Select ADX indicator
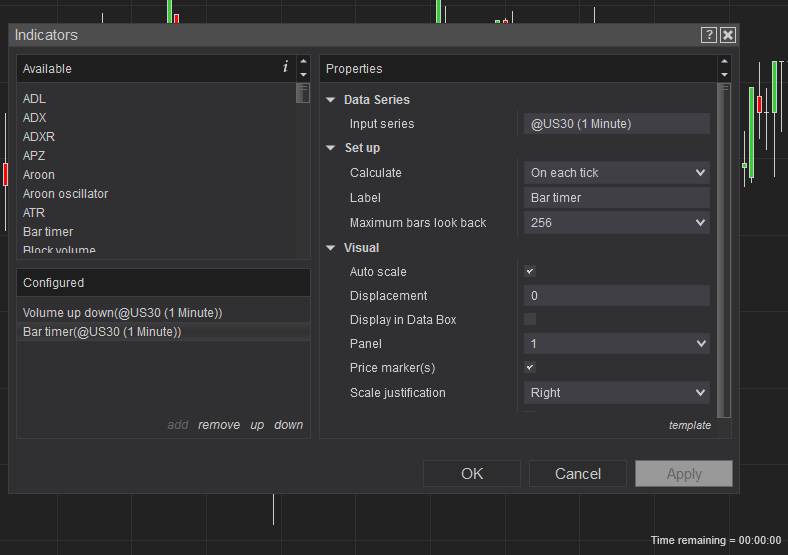This screenshot has width=788, height=555. pos(35,118)
